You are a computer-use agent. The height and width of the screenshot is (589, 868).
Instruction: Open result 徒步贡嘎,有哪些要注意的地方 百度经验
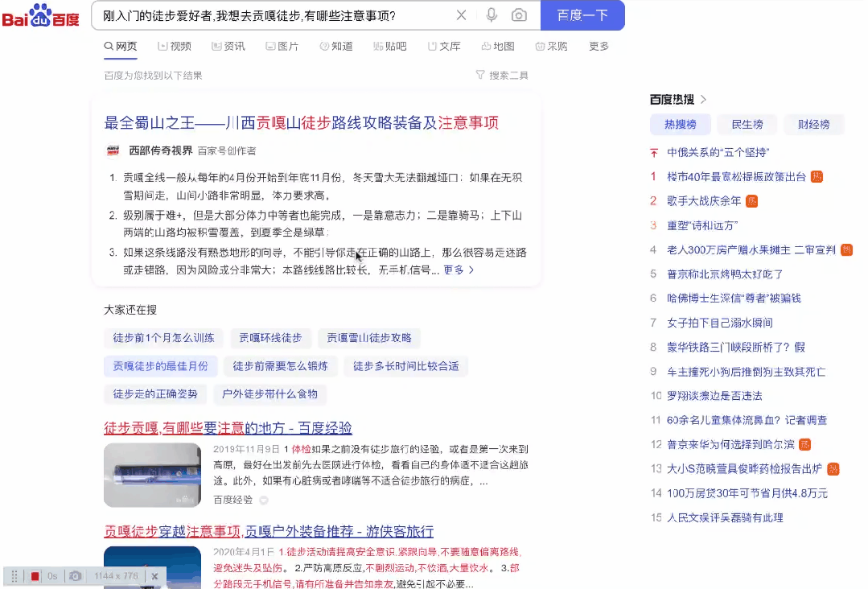pos(228,428)
